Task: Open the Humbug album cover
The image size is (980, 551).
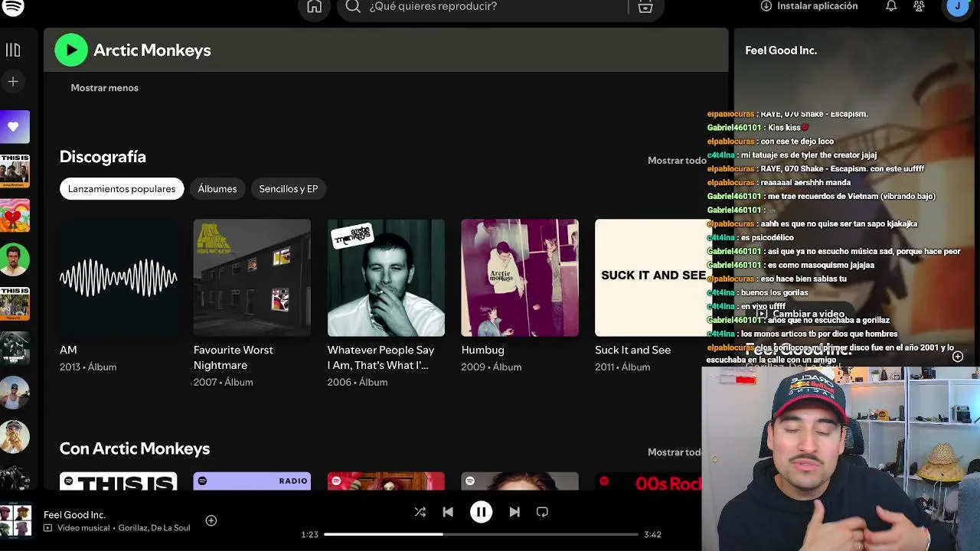Action: coord(520,278)
